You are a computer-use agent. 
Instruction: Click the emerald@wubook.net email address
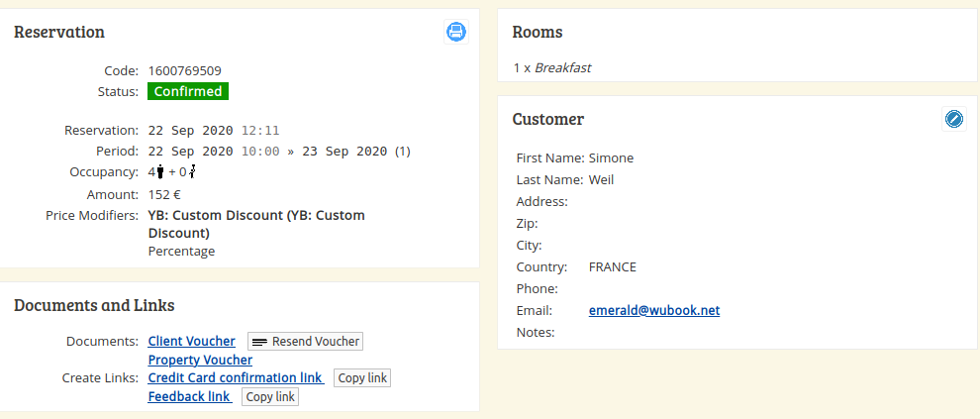(653, 310)
